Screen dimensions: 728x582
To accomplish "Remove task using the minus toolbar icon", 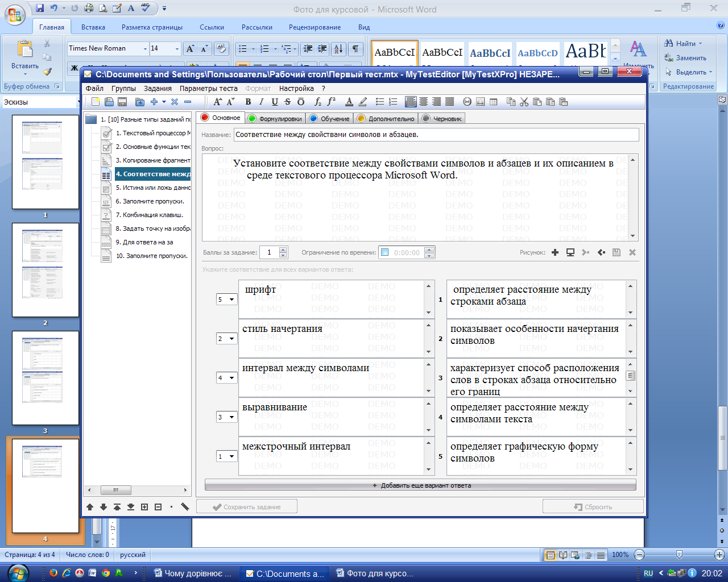I will 187,102.
